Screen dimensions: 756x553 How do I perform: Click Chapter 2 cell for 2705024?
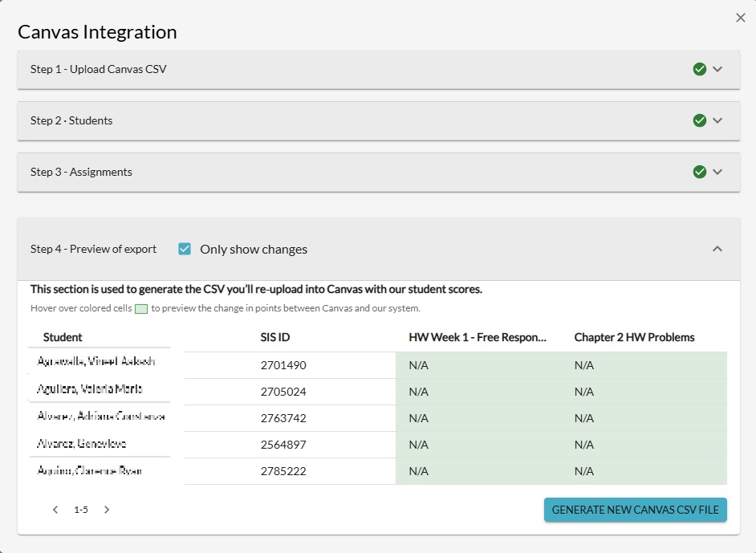644,392
